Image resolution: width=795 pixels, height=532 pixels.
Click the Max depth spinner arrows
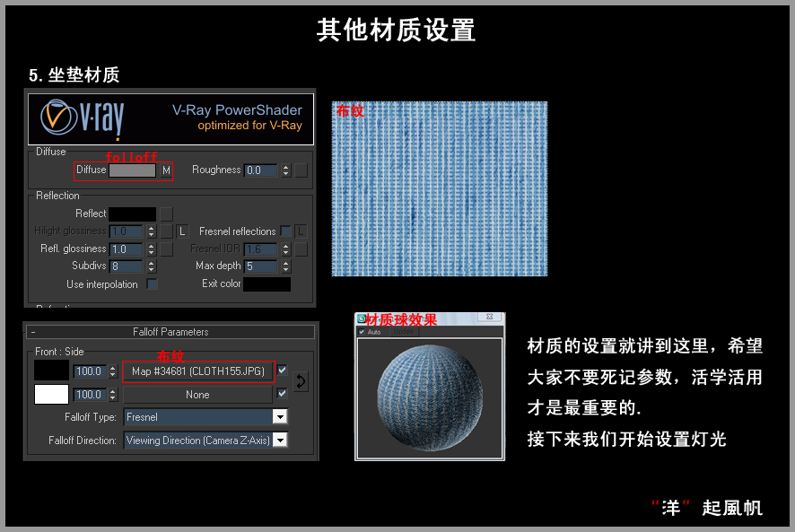click(286, 266)
